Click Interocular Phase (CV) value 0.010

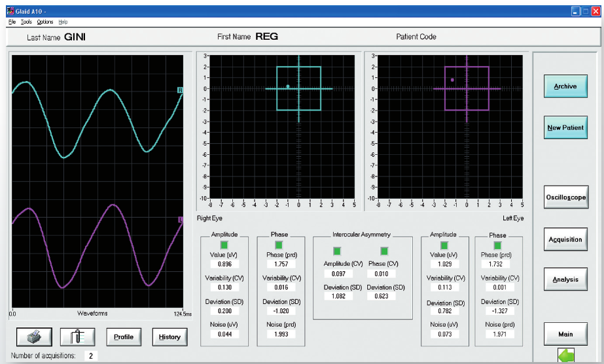point(382,274)
